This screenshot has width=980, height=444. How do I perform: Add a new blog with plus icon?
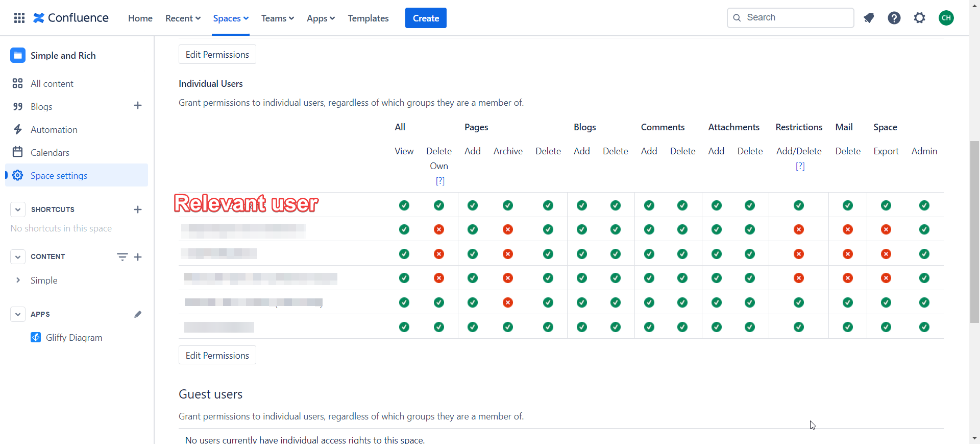point(138,106)
